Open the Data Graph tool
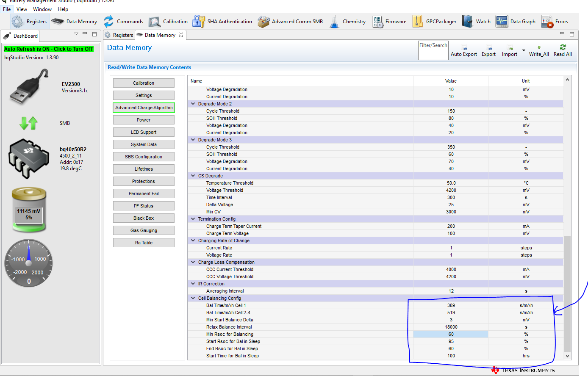The width and height of the screenshot is (588, 376). (502, 22)
